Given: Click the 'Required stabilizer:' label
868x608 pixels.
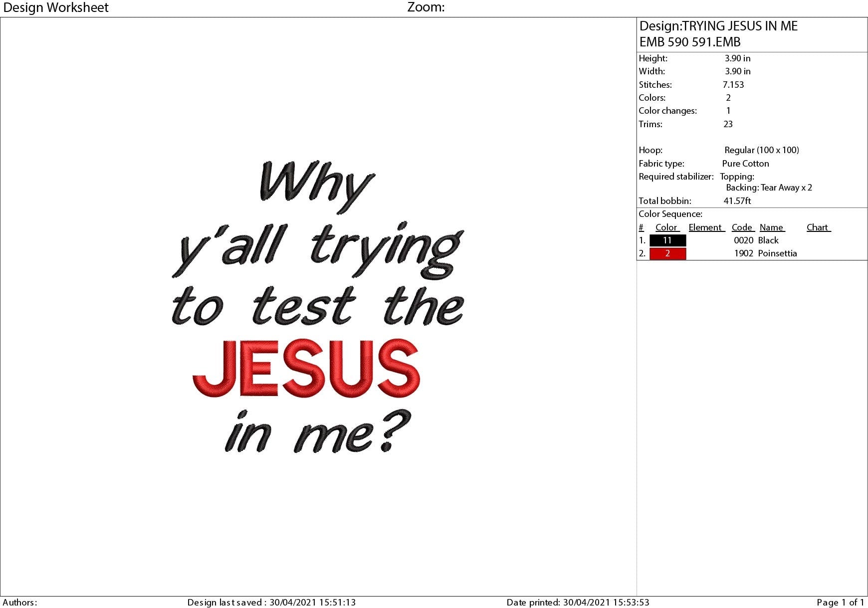Looking at the screenshot, I should [x=676, y=177].
